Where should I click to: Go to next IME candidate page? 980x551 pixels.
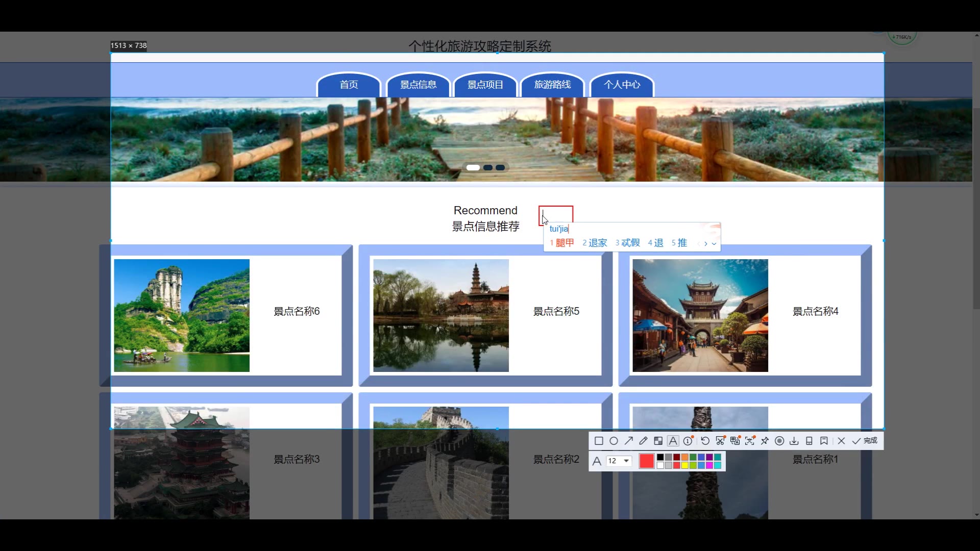[x=706, y=244]
